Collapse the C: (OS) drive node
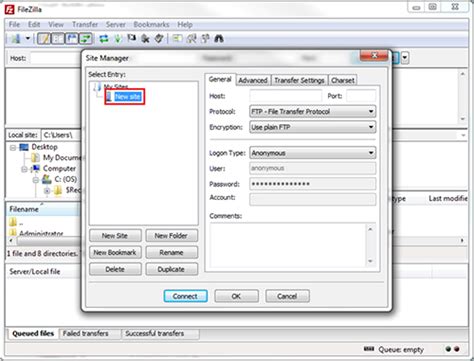The height and width of the screenshot is (361, 474). pyautogui.click(x=35, y=180)
